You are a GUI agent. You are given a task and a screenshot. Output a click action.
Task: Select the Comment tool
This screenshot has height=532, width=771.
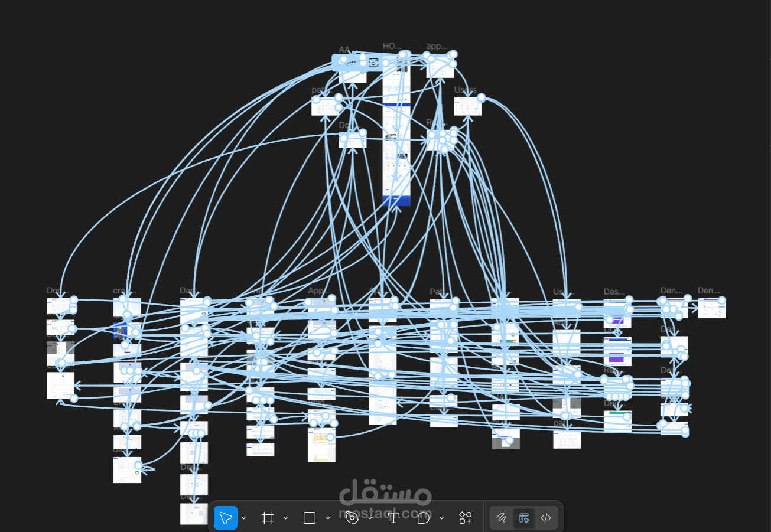(424, 518)
